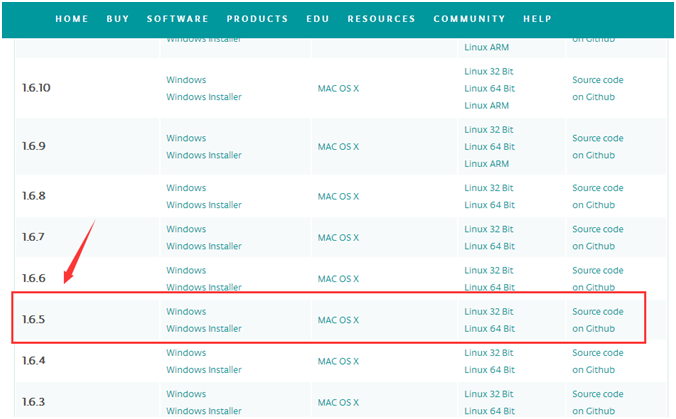Open the RESOURCES menu item
The width and height of the screenshot is (676, 419).
[x=382, y=19]
